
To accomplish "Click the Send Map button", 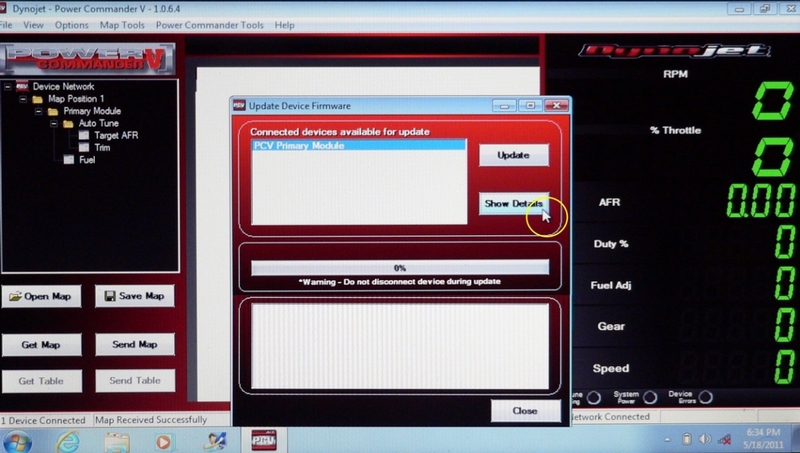I will (134, 344).
